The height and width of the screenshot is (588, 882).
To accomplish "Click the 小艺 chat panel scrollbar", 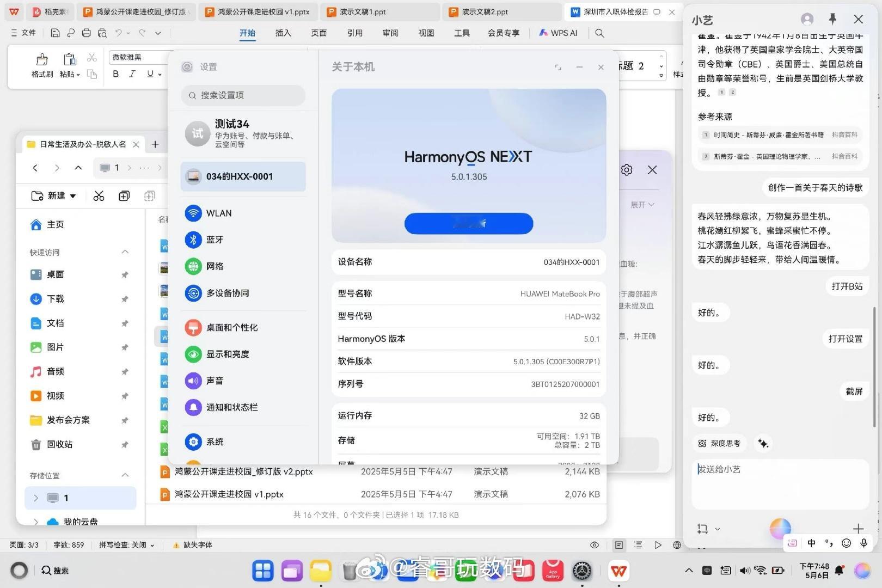I will 874,367.
